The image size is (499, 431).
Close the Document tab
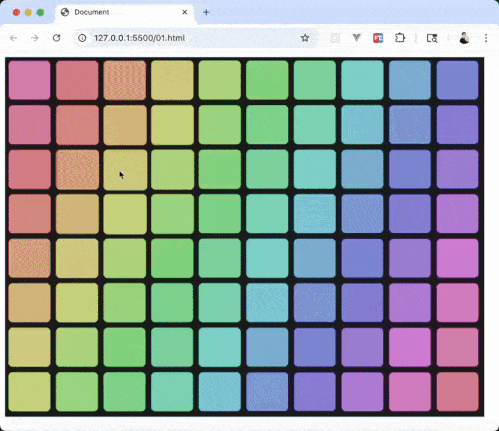pos(185,12)
